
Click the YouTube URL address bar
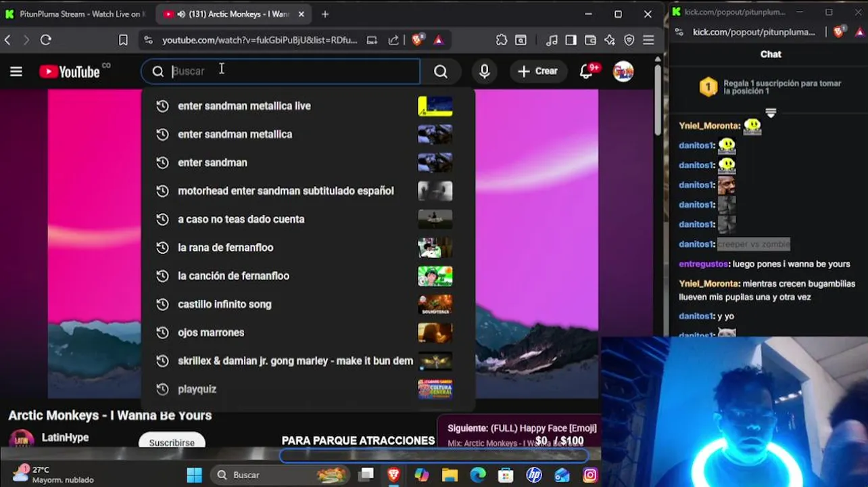[x=260, y=41]
